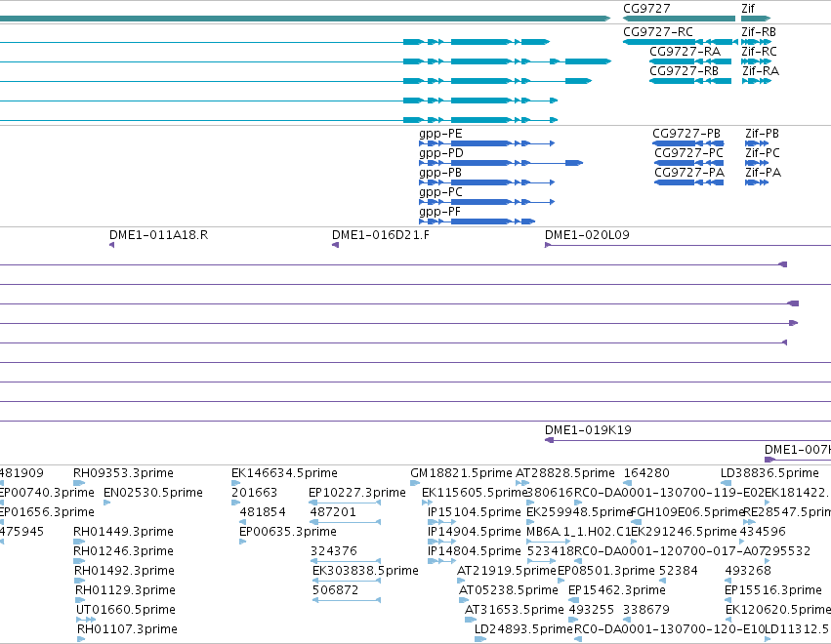Click the Zif-PC protein label
This screenshot has width=831, height=644.
(763, 153)
